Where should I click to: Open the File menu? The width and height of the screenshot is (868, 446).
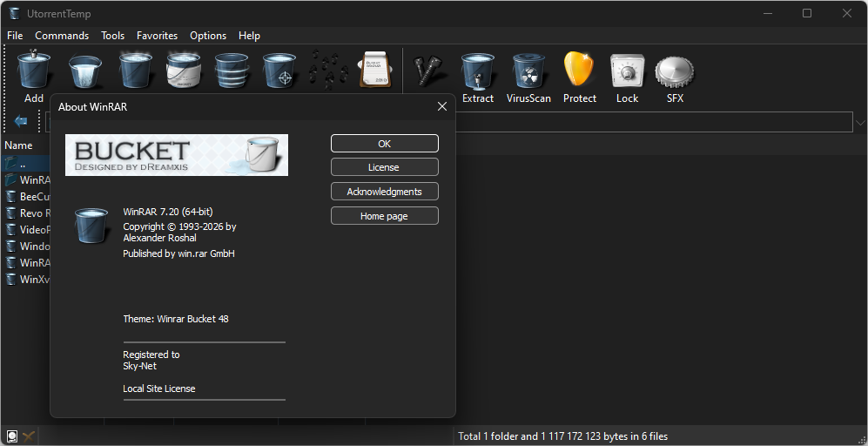point(15,36)
